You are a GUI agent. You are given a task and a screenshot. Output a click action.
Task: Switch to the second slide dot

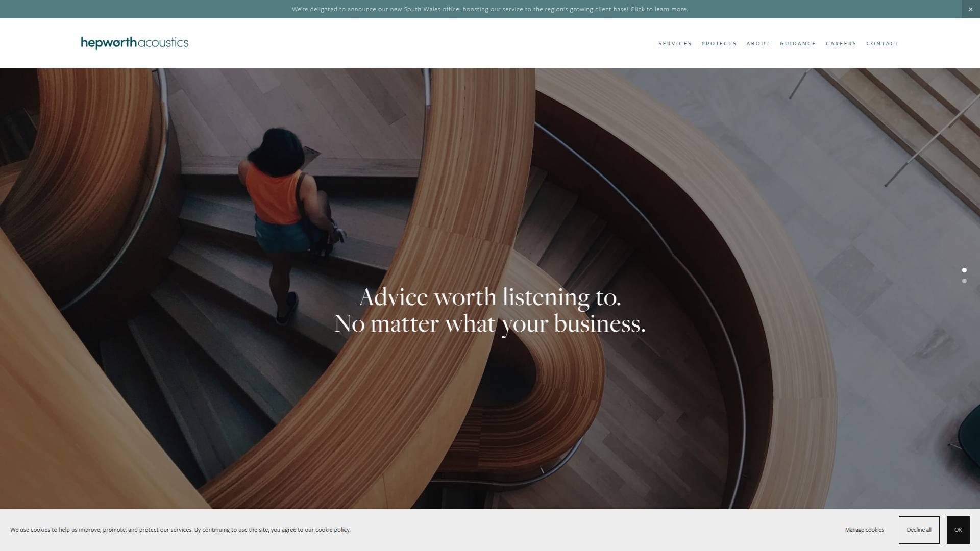pyautogui.click(x=964, y=281)
